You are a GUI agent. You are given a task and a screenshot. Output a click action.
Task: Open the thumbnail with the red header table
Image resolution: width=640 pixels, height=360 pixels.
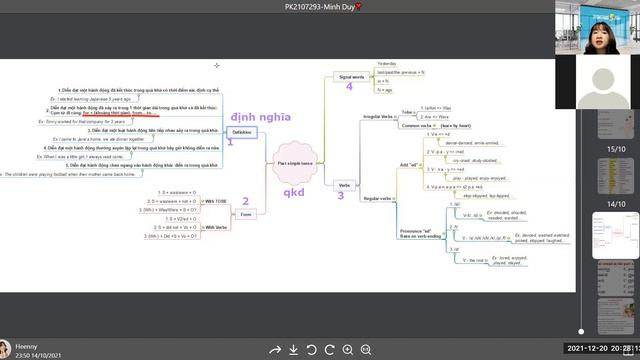616,278
